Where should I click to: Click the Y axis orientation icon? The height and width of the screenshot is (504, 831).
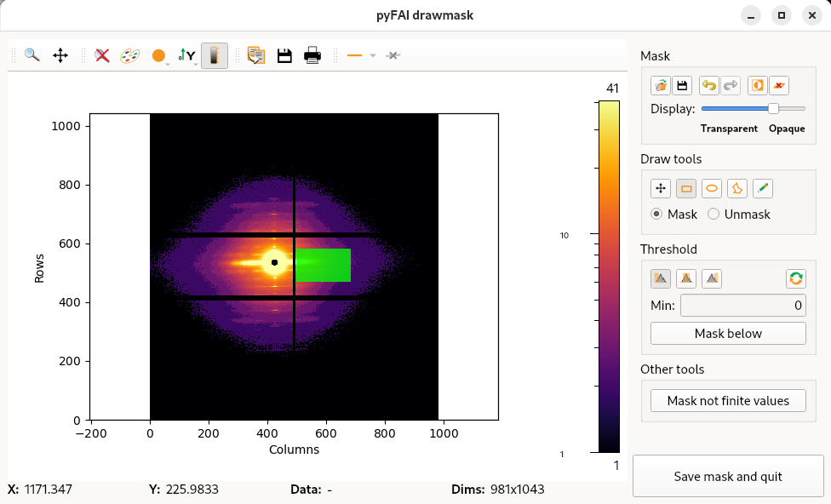tap(186, 55)
